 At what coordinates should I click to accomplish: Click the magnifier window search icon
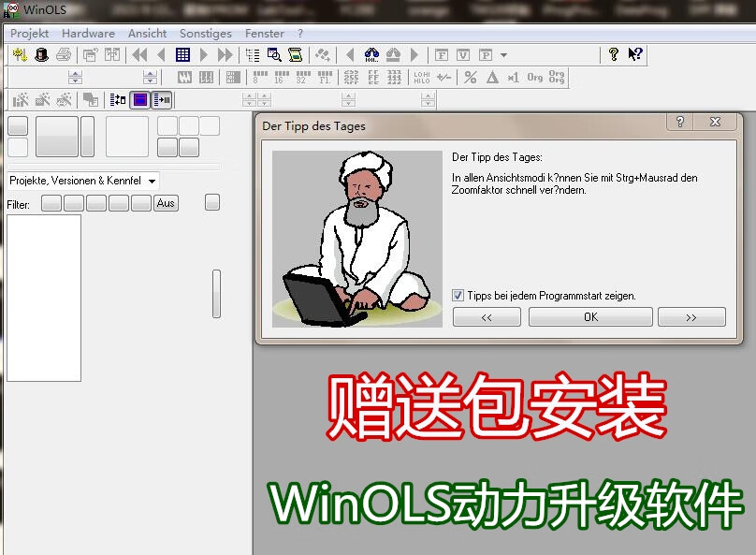click(x=274, y=55)
